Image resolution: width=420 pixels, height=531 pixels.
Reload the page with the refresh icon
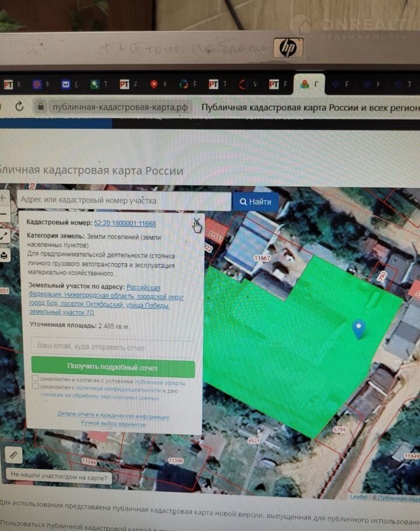19,107
